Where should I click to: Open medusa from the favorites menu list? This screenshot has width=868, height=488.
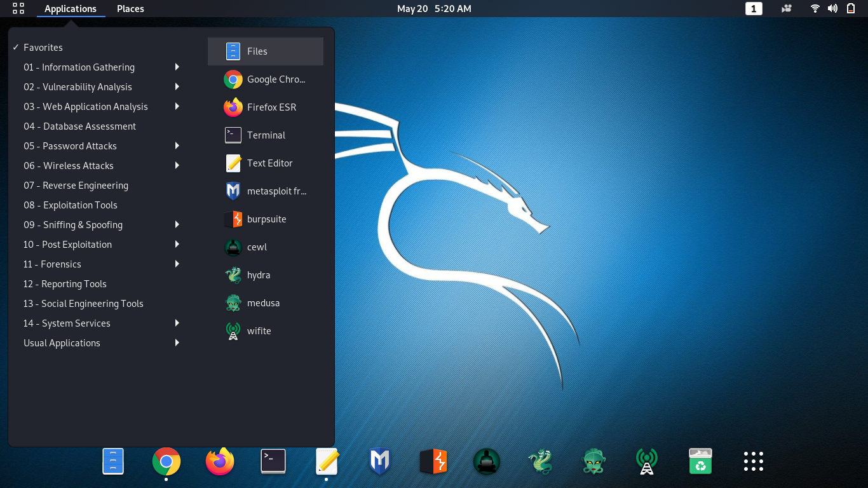pos(266,303)
